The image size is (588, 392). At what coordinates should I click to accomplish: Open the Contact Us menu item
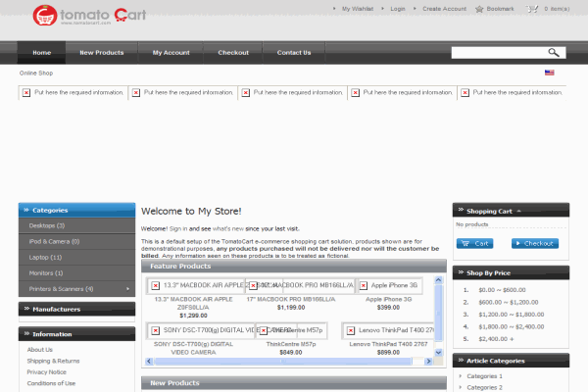293,52
